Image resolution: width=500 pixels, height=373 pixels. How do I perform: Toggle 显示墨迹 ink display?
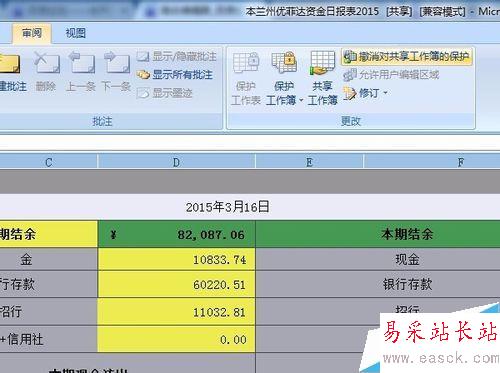tap(165, 93)
